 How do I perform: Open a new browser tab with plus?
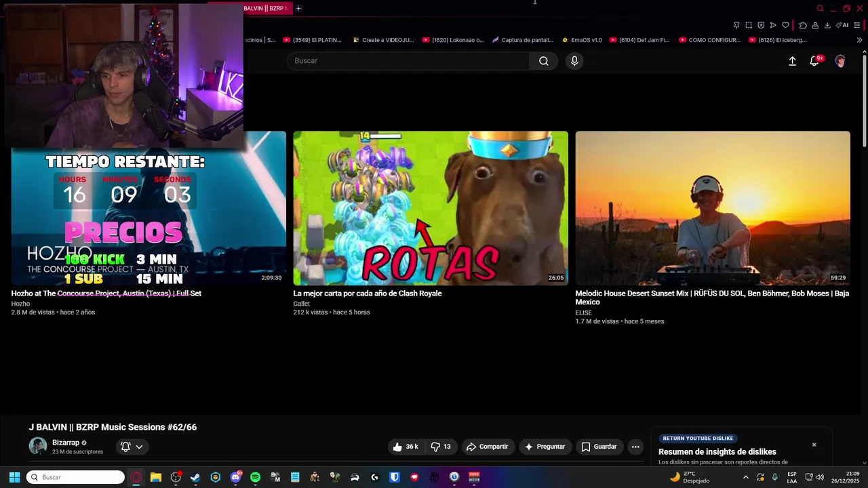[298, 8]
